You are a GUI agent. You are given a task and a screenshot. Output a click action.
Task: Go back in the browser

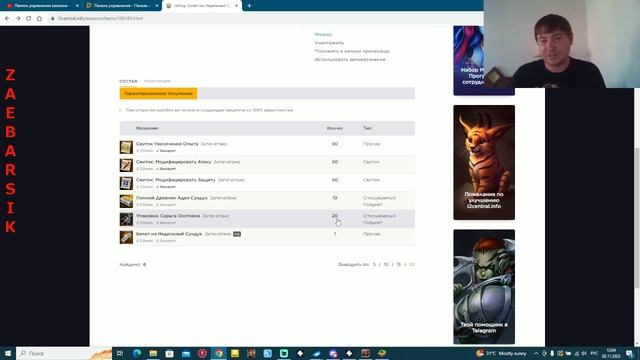[7, 18]
